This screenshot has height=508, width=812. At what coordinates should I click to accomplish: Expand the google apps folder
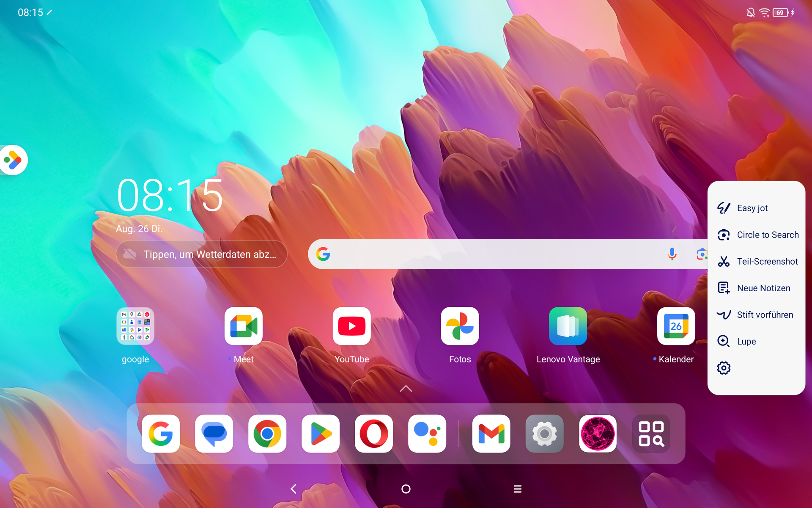[x=135, y=326]
